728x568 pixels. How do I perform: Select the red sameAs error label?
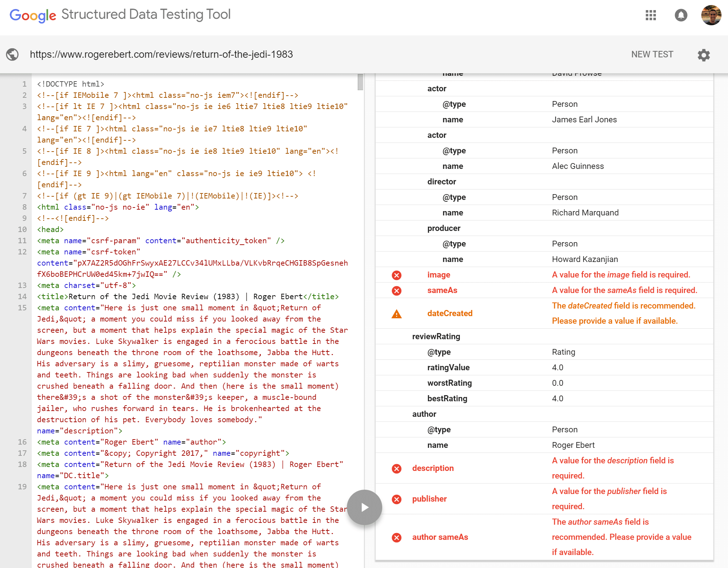pos(442,290)
